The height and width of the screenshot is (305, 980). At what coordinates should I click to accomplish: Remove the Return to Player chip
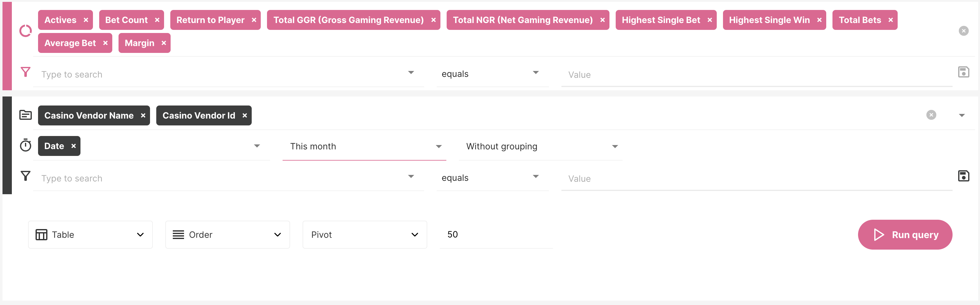(254, 20)
